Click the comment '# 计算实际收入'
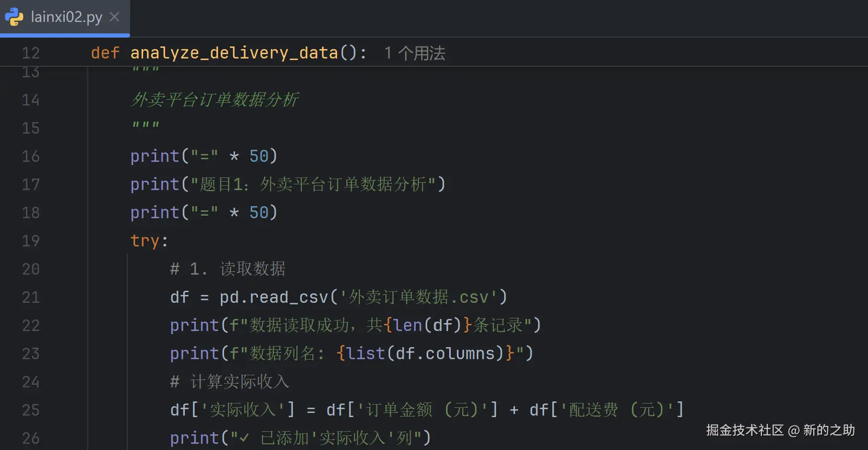The image size is (868, 450). (x=229, y=381)
